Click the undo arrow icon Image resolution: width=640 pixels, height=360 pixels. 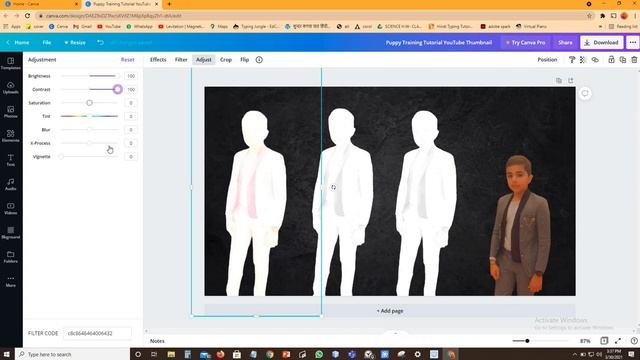tap(100, 42)
